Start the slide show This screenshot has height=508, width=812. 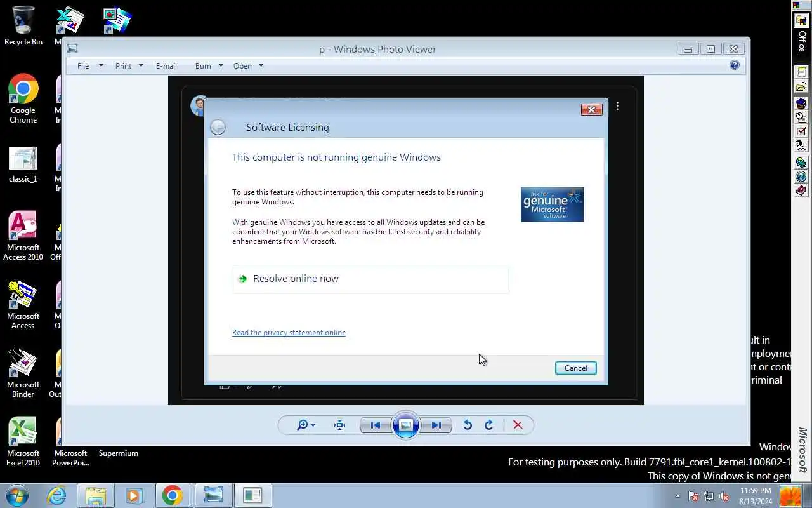click(406, 425)
